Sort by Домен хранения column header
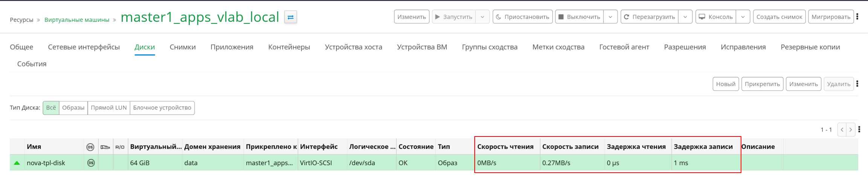 [212, 147]
